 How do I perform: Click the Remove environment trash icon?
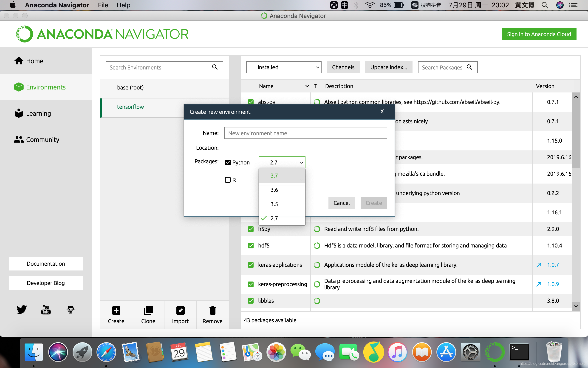pos(213,310)
